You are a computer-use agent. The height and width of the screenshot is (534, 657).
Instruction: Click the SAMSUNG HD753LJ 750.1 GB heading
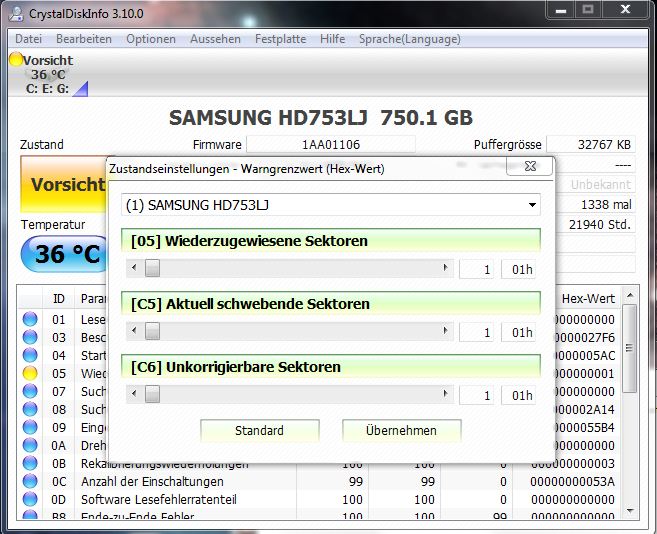pyautogui.click(x=321, y=118)
